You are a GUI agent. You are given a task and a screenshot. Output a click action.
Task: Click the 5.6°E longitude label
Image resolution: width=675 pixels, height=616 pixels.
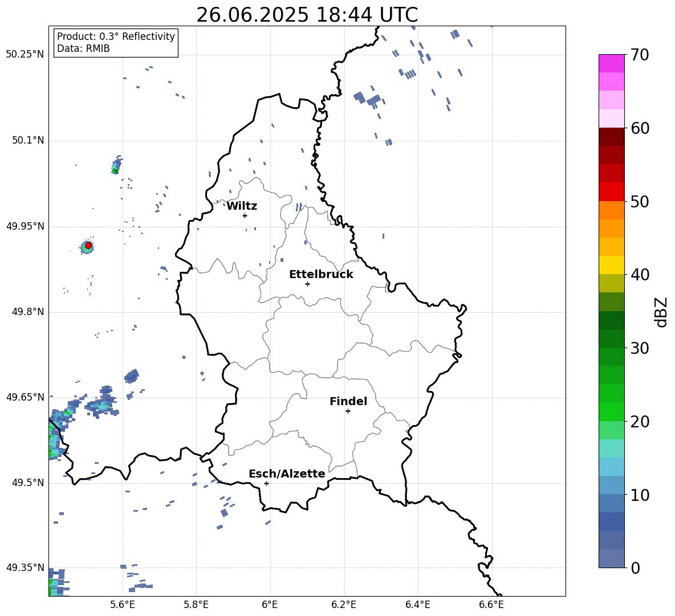[x=123, y=605]
